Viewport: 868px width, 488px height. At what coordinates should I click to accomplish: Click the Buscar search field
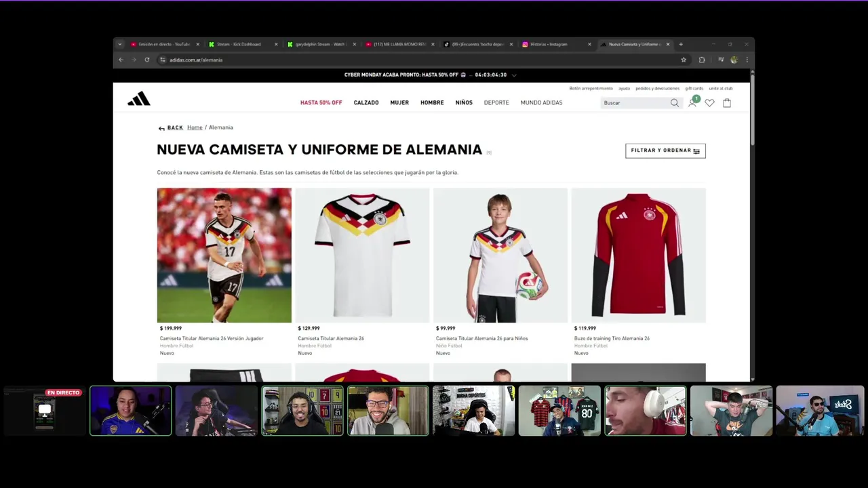pos(635,103)
